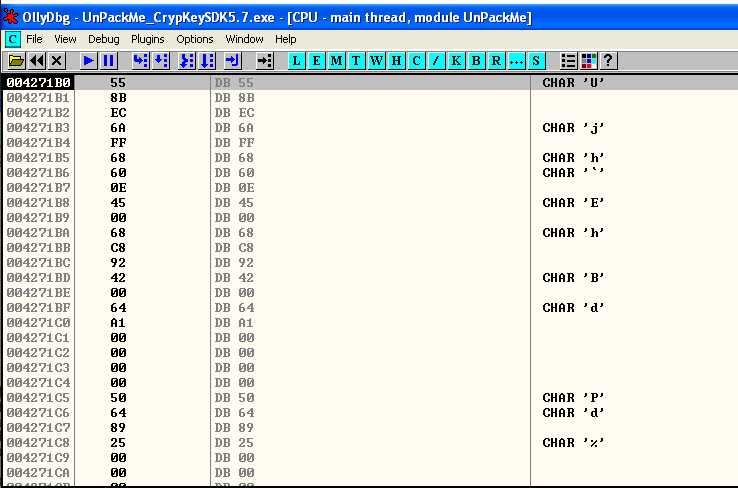Open Patches window (slash button)
The width and height of the screenshot is (738, 488).
(x=436, y=61)
